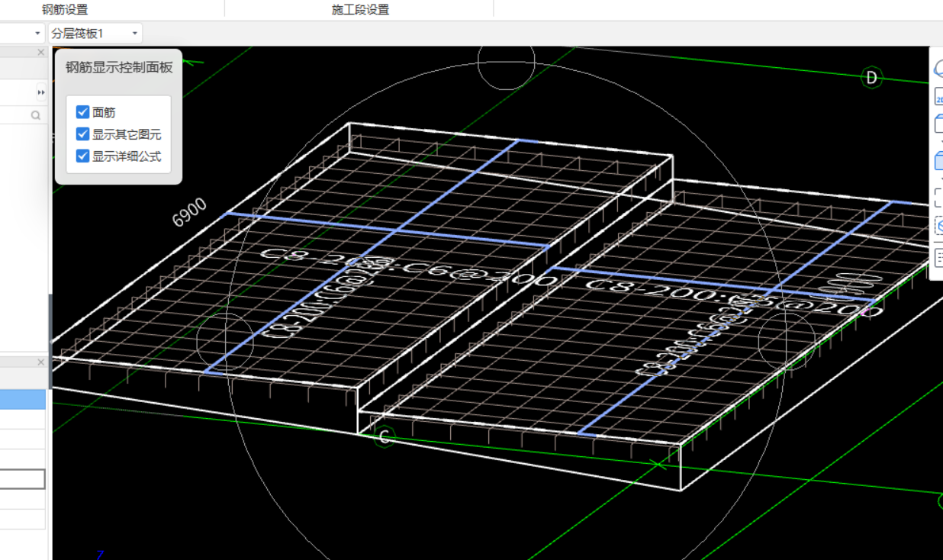Disable the 显示详细公式 checkbox

pos(83,156)
